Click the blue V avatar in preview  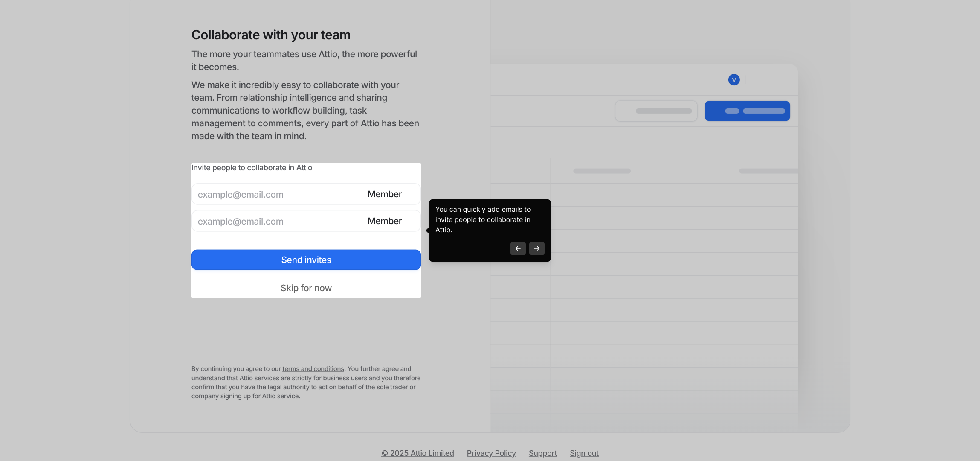(x=734, y=80)
